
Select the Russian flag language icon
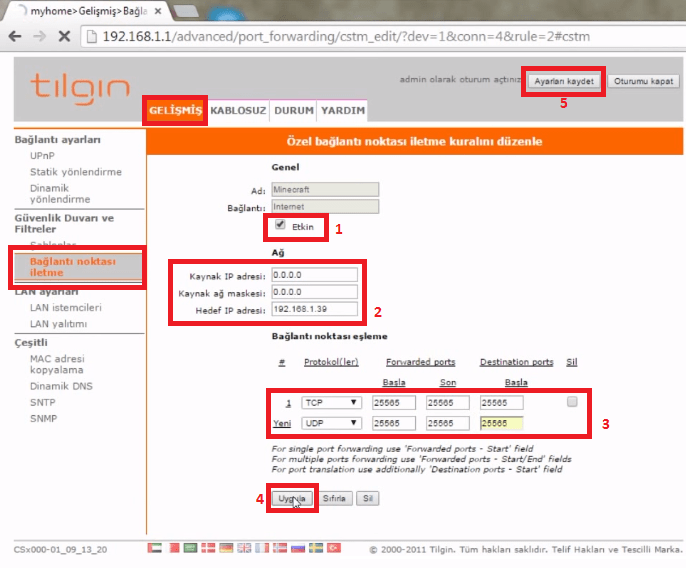(298, 548)
